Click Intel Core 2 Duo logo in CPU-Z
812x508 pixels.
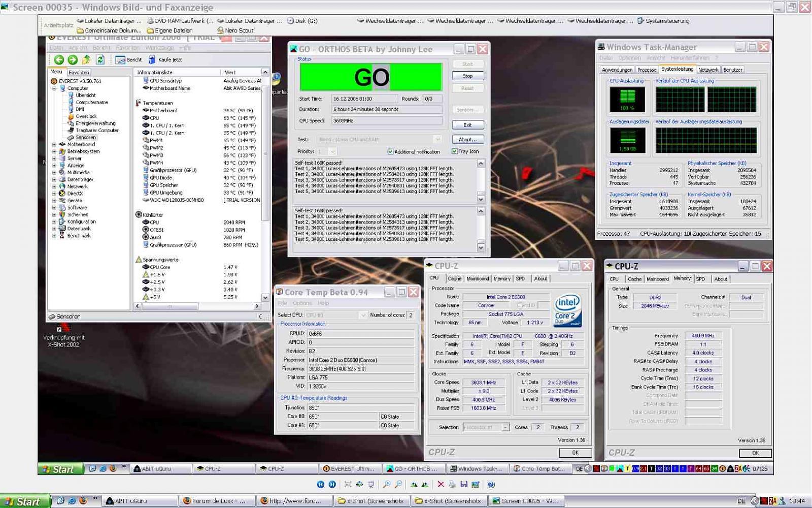point(567,310)
